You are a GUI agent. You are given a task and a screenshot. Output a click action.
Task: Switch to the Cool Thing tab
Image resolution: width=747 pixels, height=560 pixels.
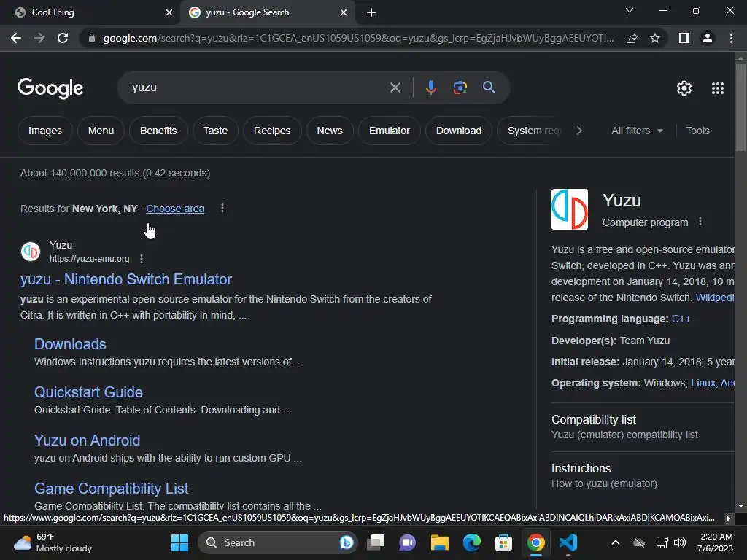pyautogui.click(x=90, y=12)
